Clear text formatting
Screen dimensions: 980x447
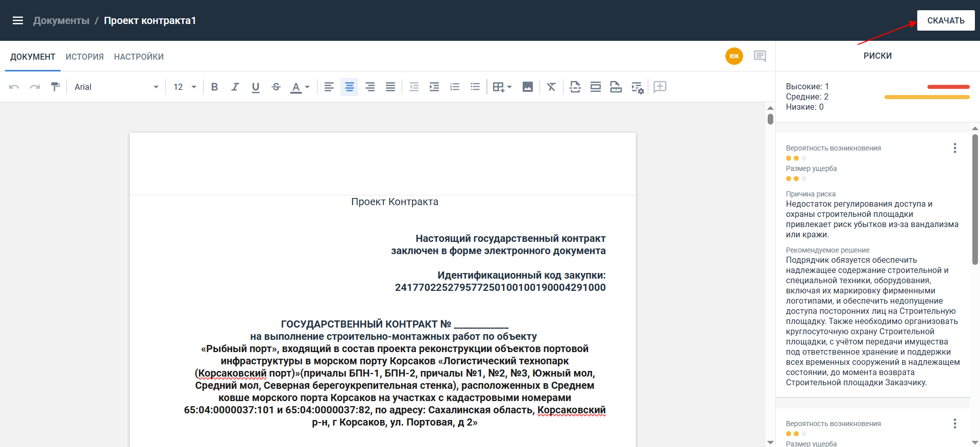(551, 87)
